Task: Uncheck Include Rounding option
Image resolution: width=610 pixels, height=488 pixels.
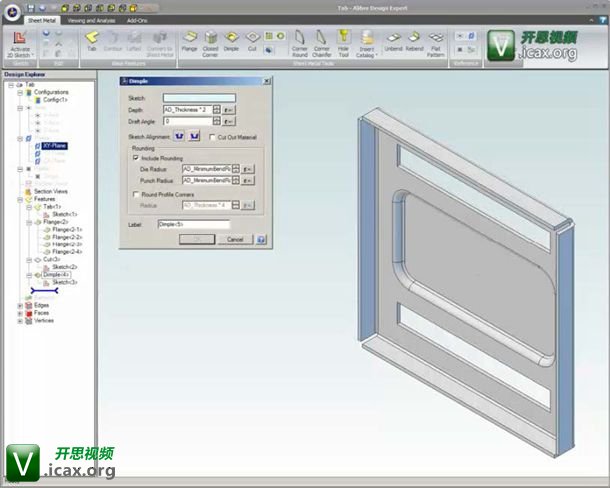Action: pyautogui.click(x=136, y=158)
